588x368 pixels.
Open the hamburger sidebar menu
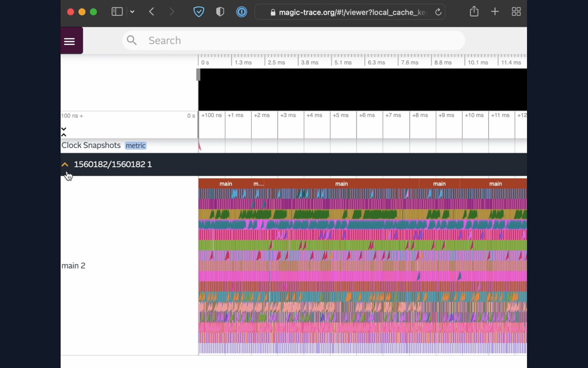click(x=69, y=41)
